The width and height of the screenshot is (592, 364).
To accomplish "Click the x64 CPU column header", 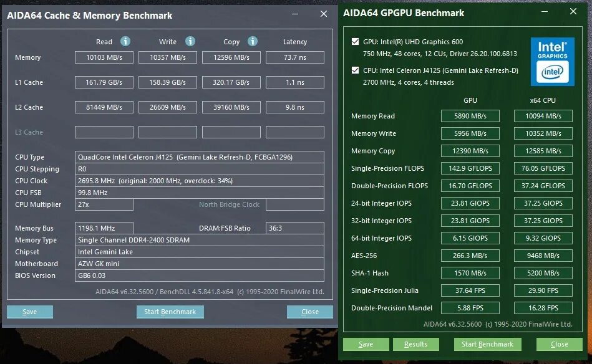I will [x=543, y=100].
